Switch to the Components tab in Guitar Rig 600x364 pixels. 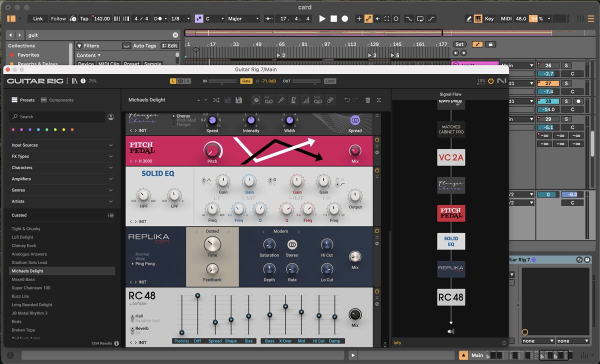(57, 100)
